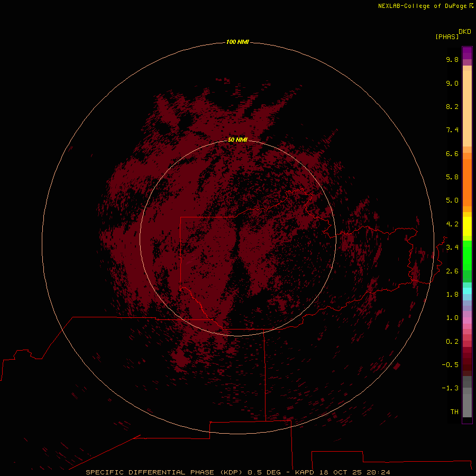Click the TH threshold label on the colorbar
The image size is (476, 476).
click(x=454, y=412)
